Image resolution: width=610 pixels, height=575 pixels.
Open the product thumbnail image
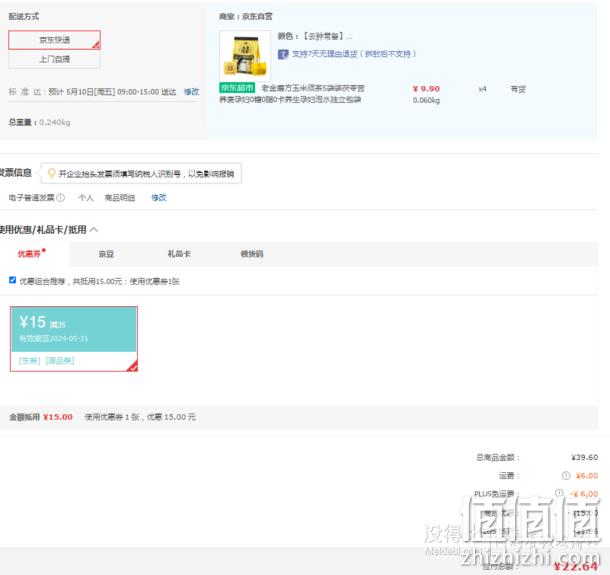[x=245, y=56]
